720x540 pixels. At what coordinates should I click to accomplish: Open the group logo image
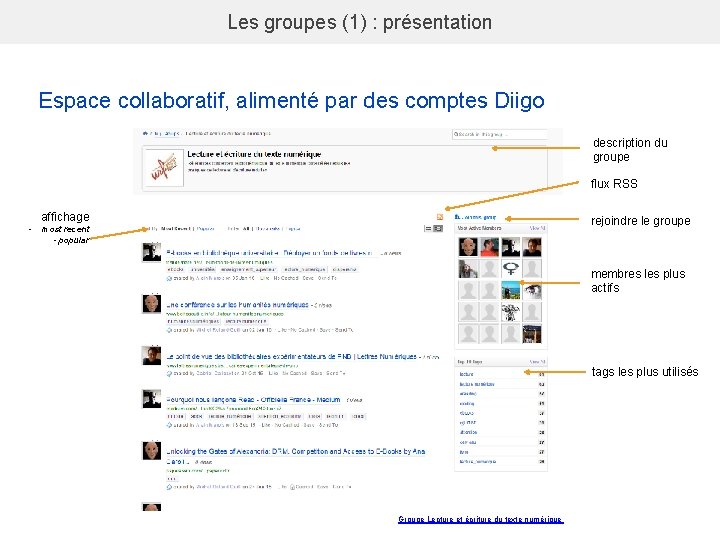pyautogui.click(x=163, y=167)
